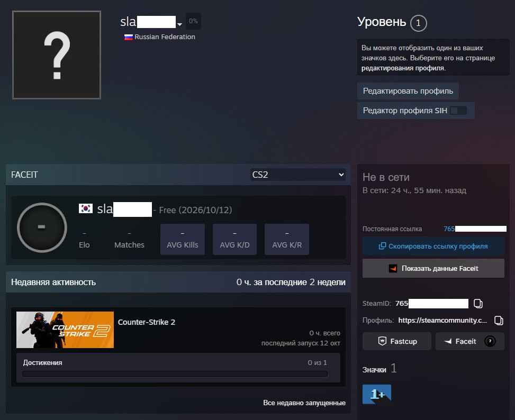Open Все недавно запущенные link
Image resolution: width=515 pixels, height=420 pixels.
click(304, 403)
